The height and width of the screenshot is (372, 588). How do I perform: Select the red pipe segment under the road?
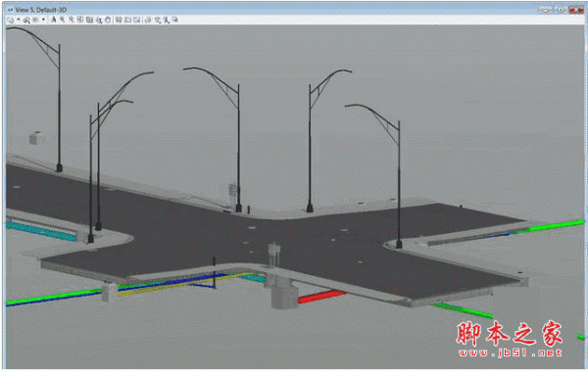click(321, 296)
